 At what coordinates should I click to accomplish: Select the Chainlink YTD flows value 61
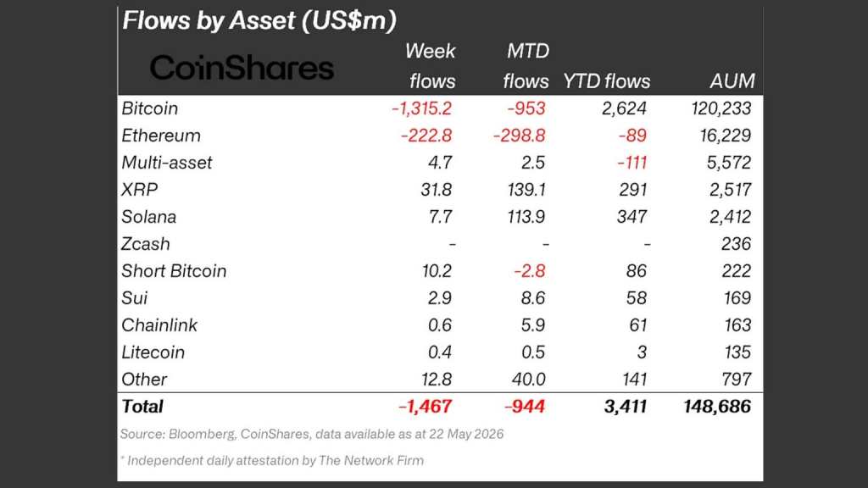637,325
